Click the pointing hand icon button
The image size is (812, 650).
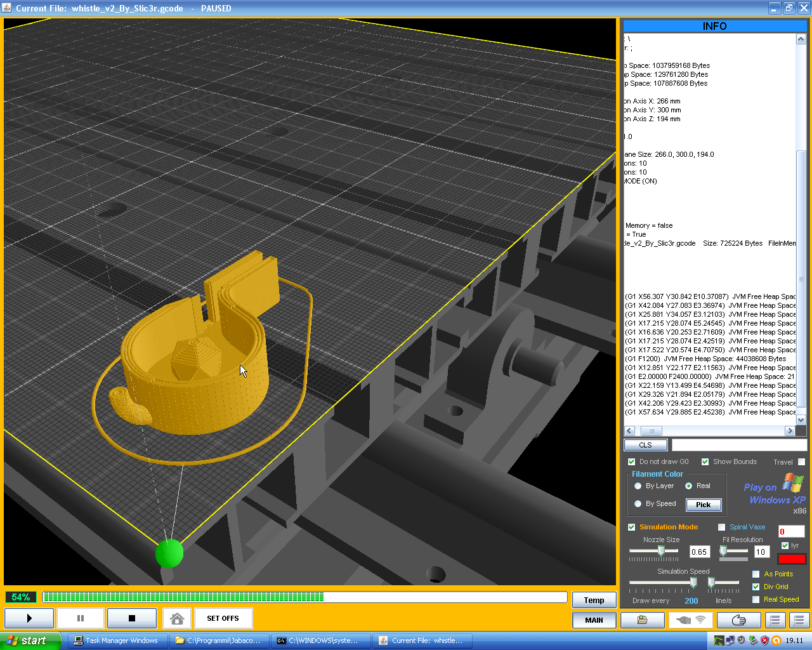point(739,620)
